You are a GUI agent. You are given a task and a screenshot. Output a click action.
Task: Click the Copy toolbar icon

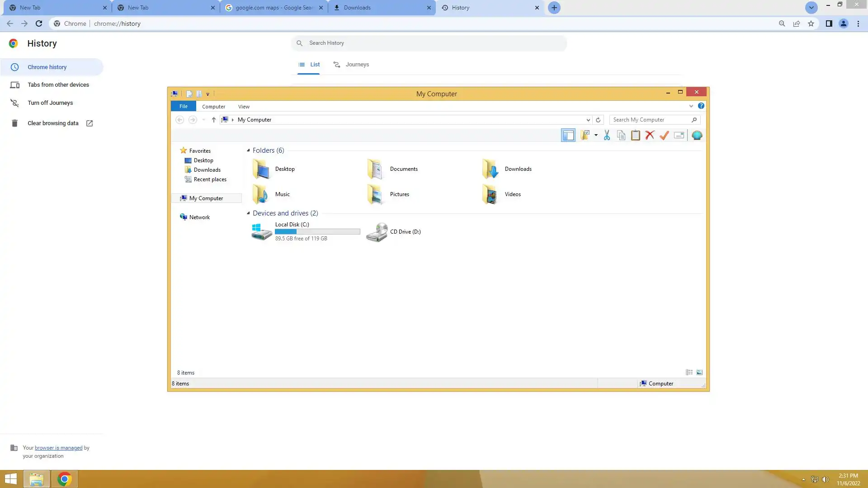coord(621,135)
